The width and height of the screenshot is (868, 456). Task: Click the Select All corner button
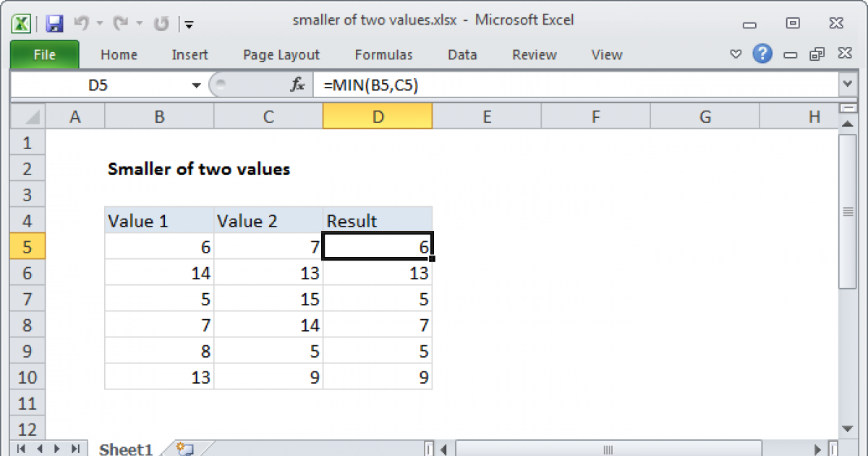coord(27,116)
